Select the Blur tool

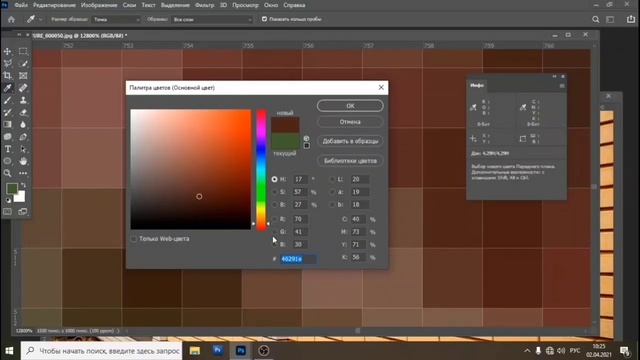pyautogui.click(x=23, y=124)
